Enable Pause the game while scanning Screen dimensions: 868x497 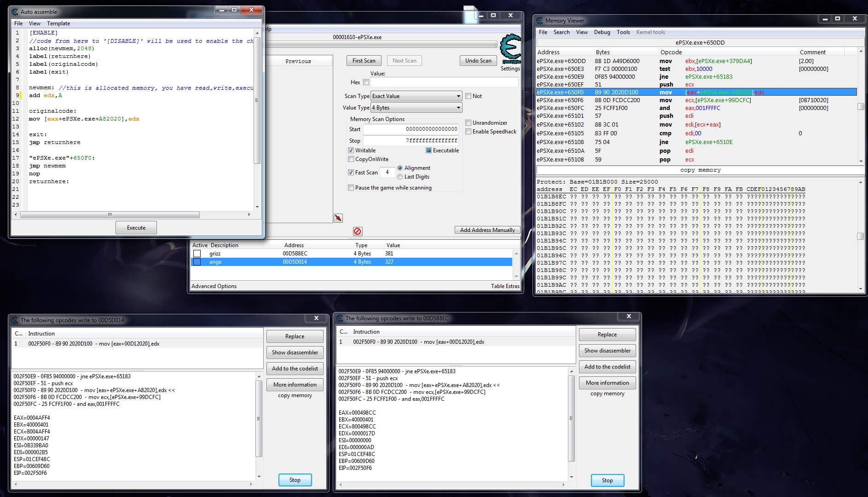click(351, 188)
